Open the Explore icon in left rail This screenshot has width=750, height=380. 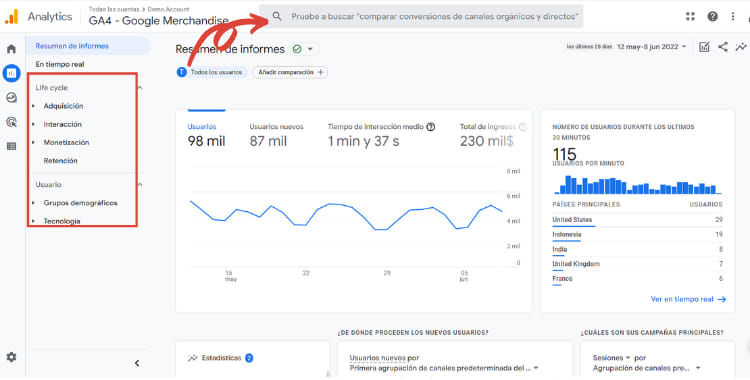11,98
